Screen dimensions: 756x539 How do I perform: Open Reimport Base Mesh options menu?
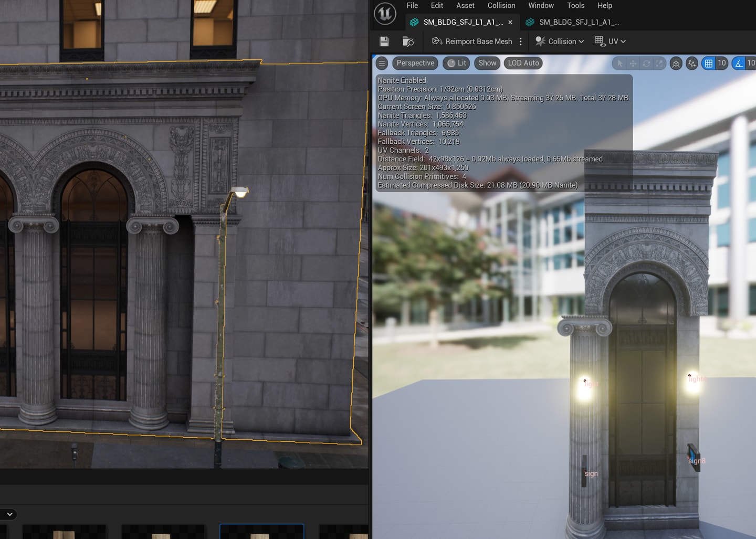pyautogui.click(x=521, y=41)
